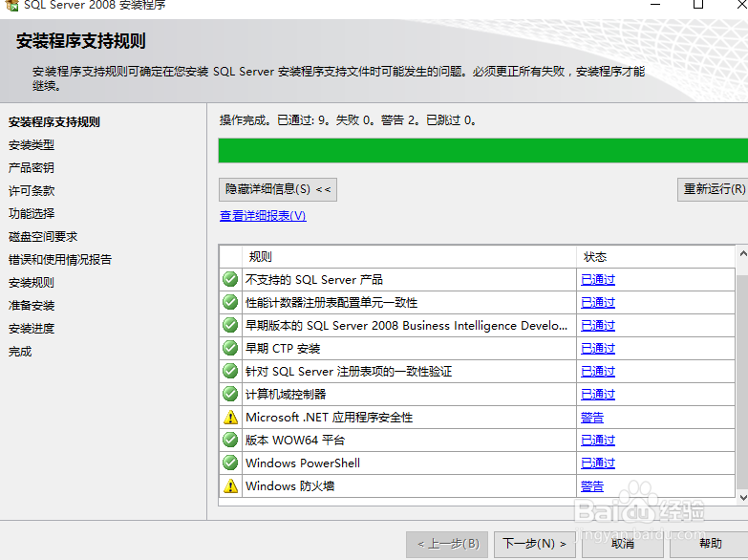Open 已通过 link for 计算机域控制器
Screen dimensions: 748x560
[598, 395]
